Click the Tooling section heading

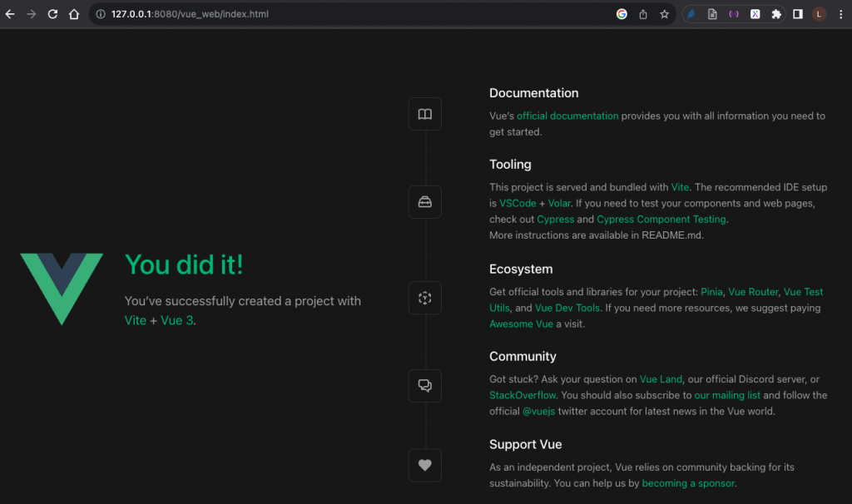click(510, 164)
